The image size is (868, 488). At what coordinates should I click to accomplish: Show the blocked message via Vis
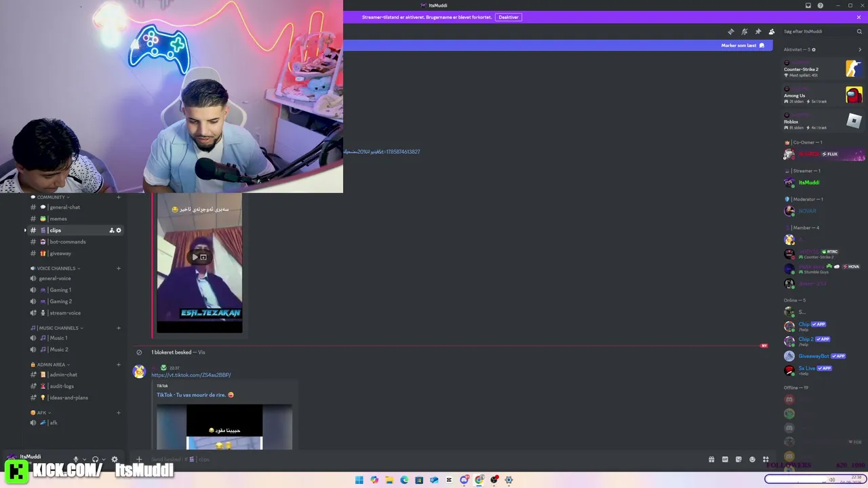point(201,352)
